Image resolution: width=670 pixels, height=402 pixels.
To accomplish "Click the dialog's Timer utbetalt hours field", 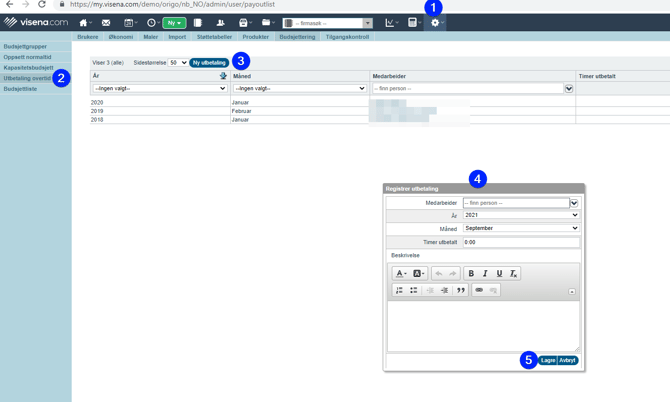I will click(521, 242).
